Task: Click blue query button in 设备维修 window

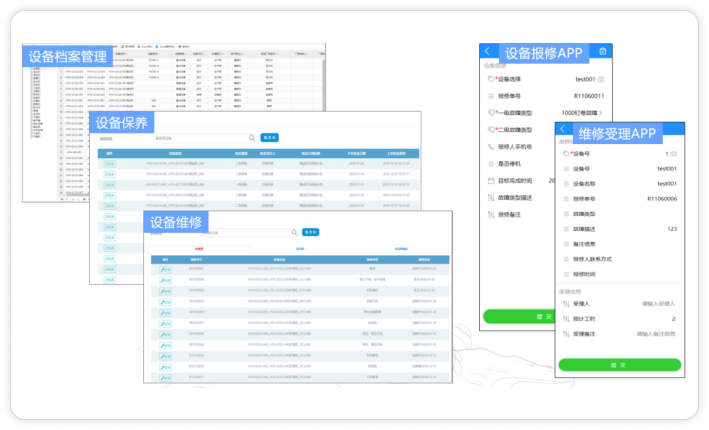Action: (310, 232)
